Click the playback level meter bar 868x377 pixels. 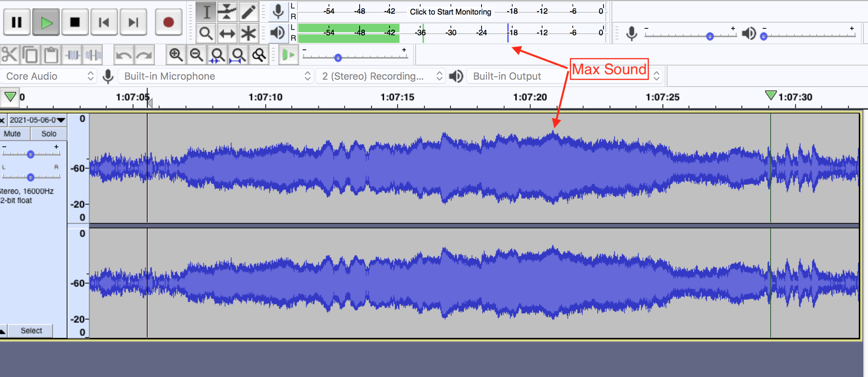[x=451, y=33]
